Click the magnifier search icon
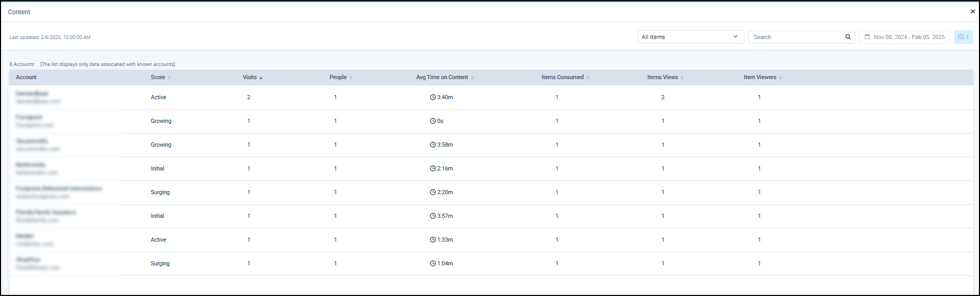Viewport: 980px width, 296px height. [x=848, y=37]
